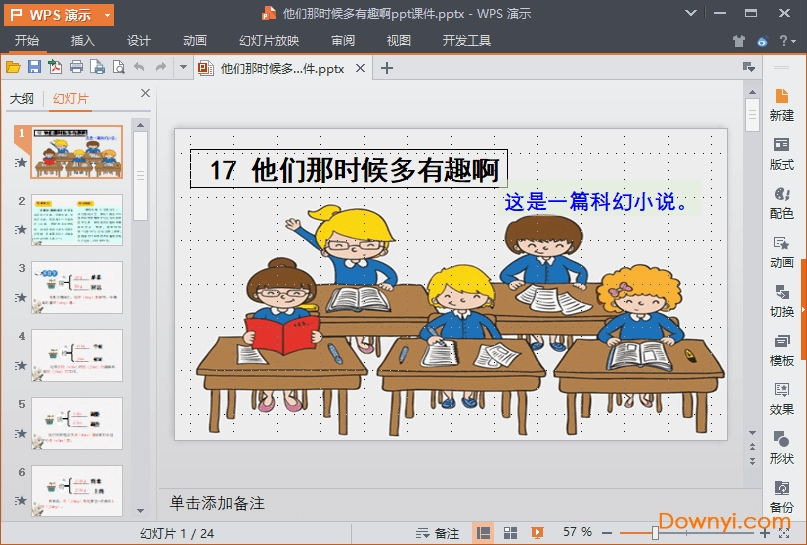807x545 pixels.
Task: Open 形状 shapes in the sidebar
Action: coord(781,448)
